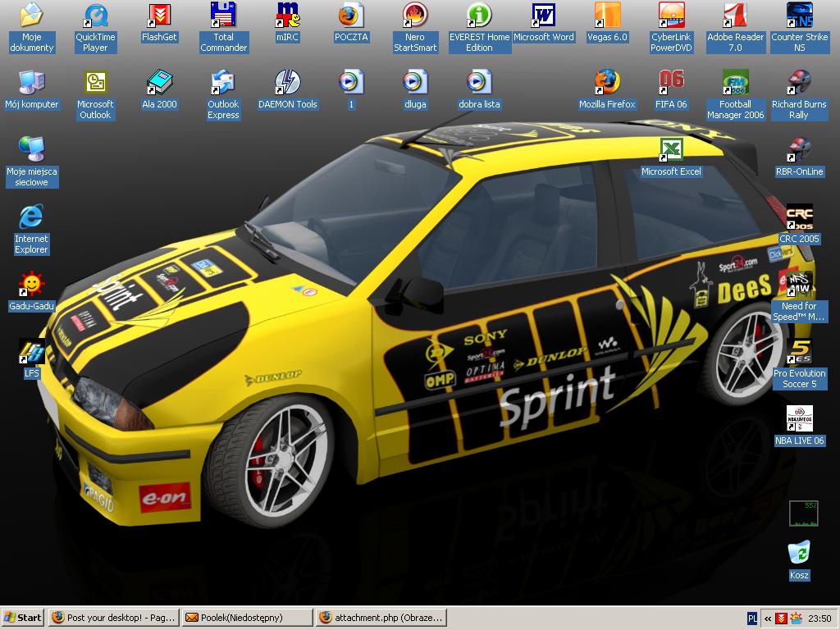
Task: Click the taskbar clock showing 23:50
Action: 819,619
